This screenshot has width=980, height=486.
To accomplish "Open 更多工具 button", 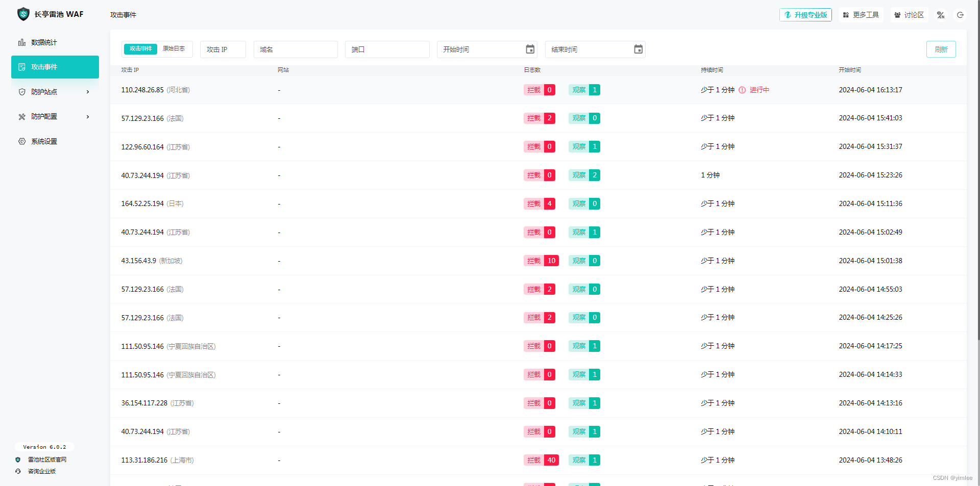I will coord(861,15).
